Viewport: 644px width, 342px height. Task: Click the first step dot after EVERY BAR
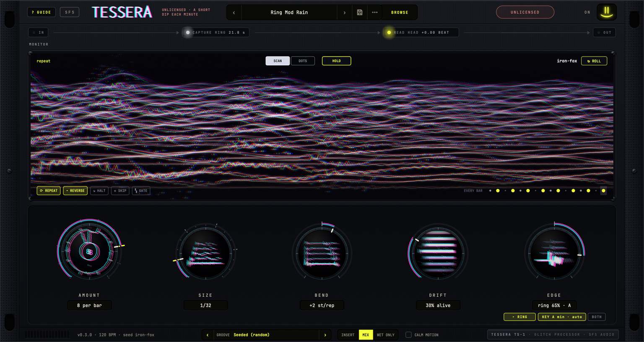coord(490,191)
